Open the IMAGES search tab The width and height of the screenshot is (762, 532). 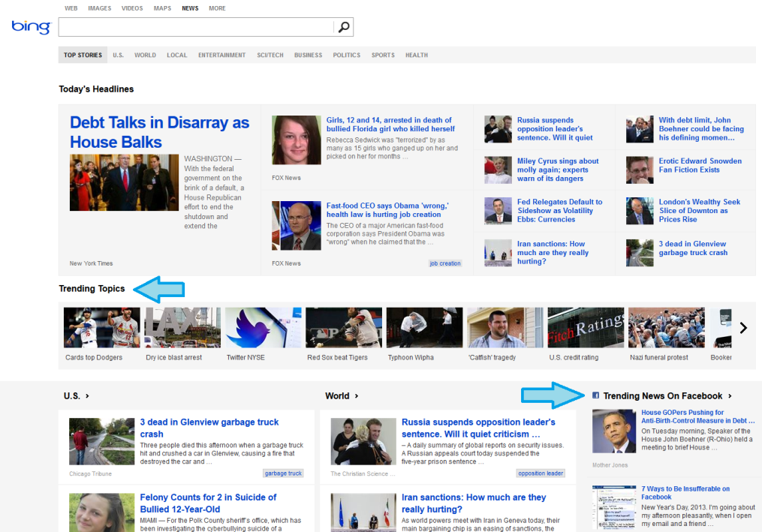point(100,8)
